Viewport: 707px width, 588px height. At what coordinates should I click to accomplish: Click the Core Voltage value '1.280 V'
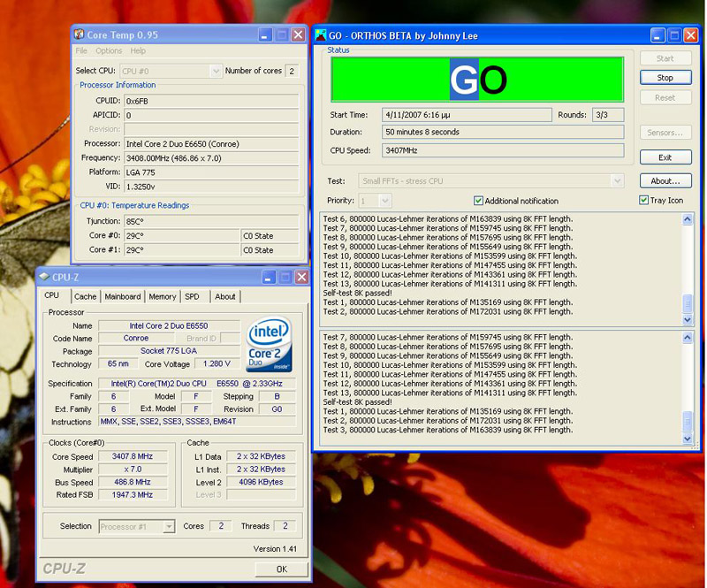point(217,363)
